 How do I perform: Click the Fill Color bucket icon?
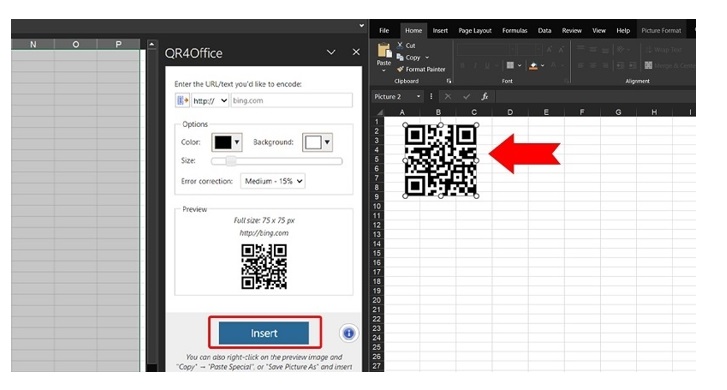point(533,66)
